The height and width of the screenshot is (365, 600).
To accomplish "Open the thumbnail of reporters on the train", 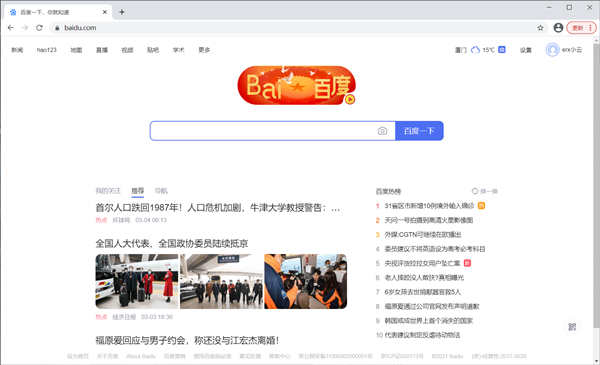I will point(306,281).
